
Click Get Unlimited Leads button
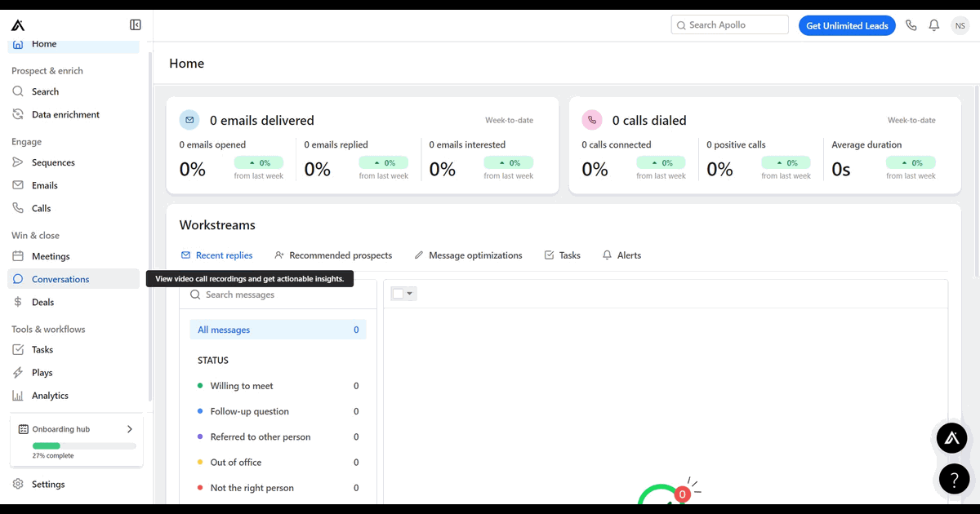pos(847,25)
